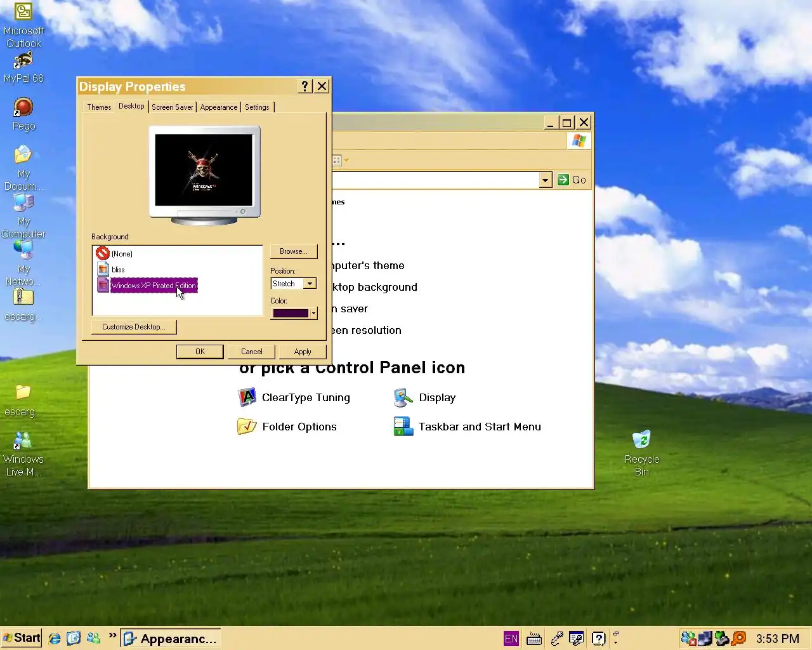Click the Customize Desktop... button
This screenshot has width=812, height=650.
134,327
